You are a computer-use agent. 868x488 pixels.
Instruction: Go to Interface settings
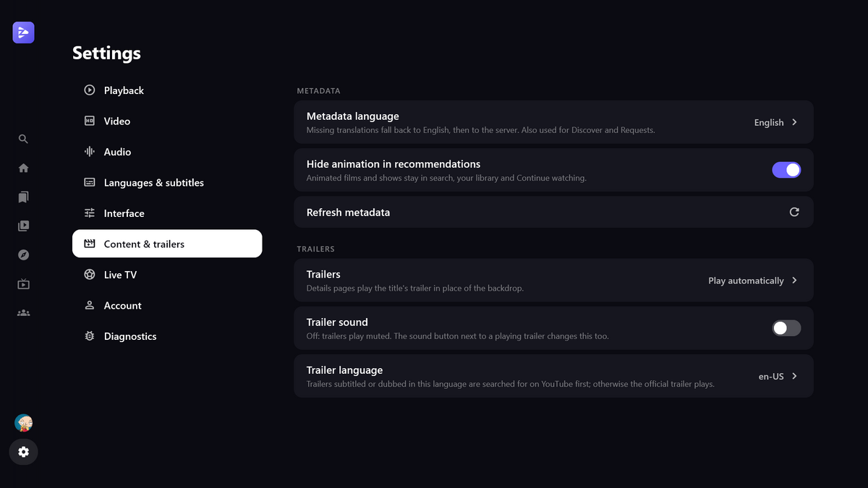tap(167, 213)
